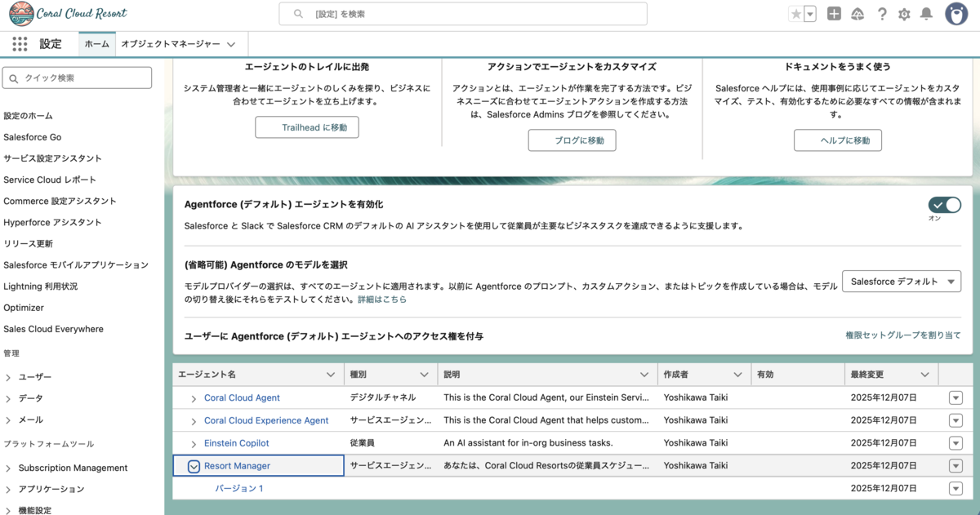
Task: Open favorites list dropdown arrow
Action: [810, 14]
